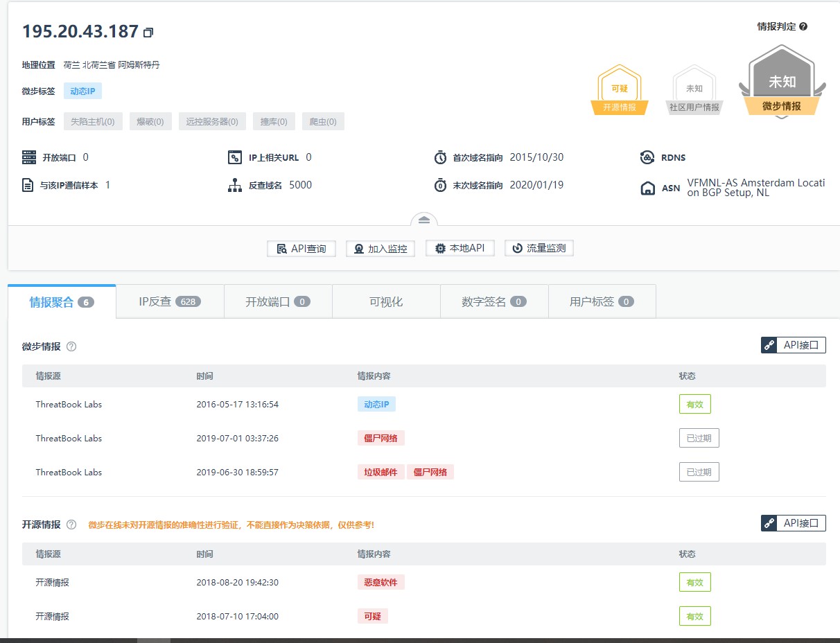Switch to the IP反查 tab

coord(170,302)
